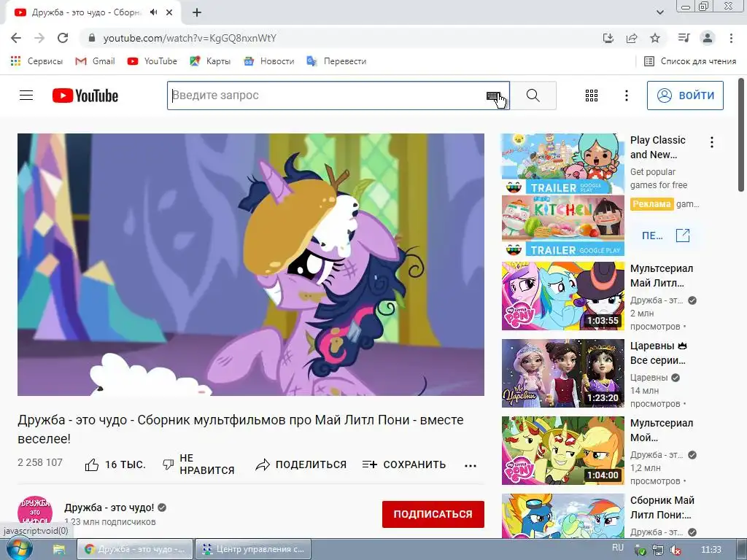Share this page from the address bar
747x560 pixels.
point(632,38)
